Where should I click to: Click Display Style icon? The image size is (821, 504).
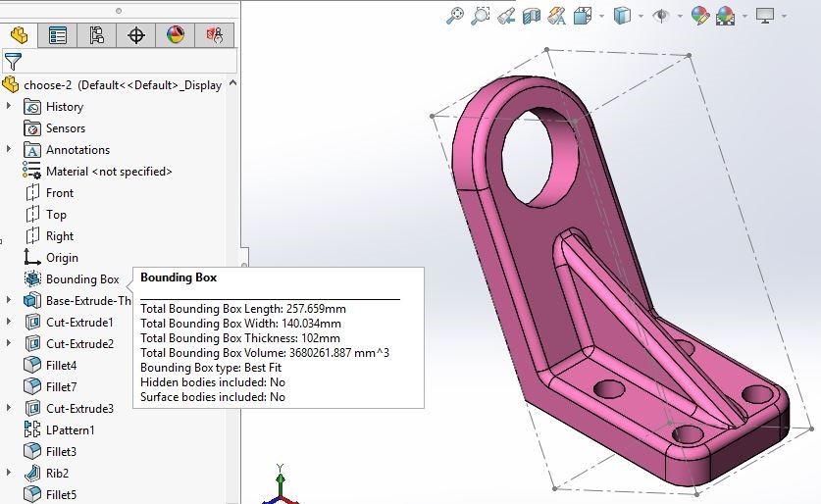[622, 16]
